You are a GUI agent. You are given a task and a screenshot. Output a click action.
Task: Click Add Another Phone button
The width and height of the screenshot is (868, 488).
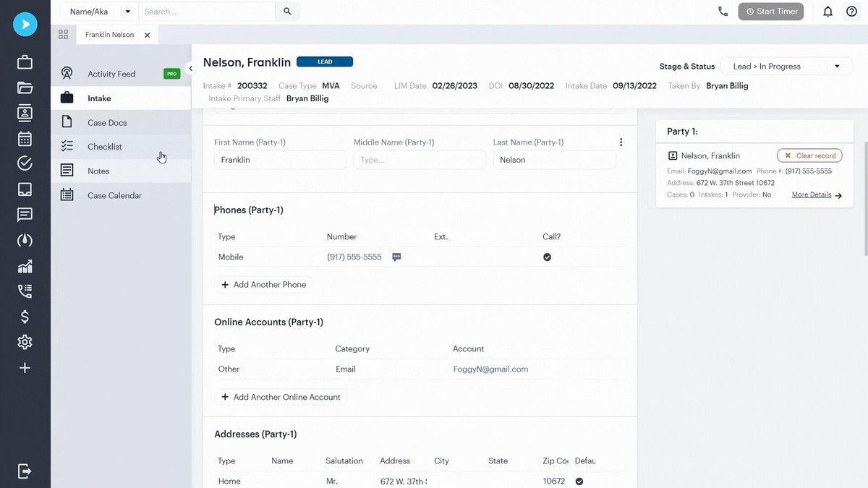pos(263,285)
